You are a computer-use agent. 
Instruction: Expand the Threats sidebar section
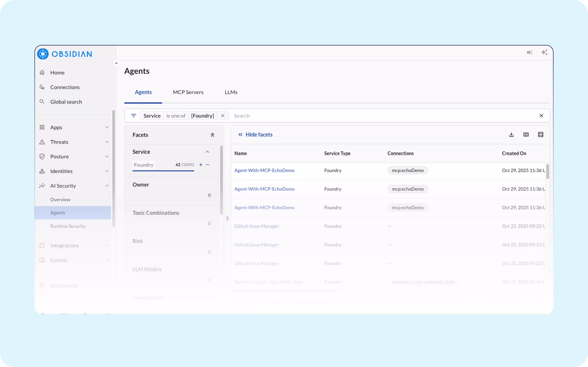click(59, 142)
